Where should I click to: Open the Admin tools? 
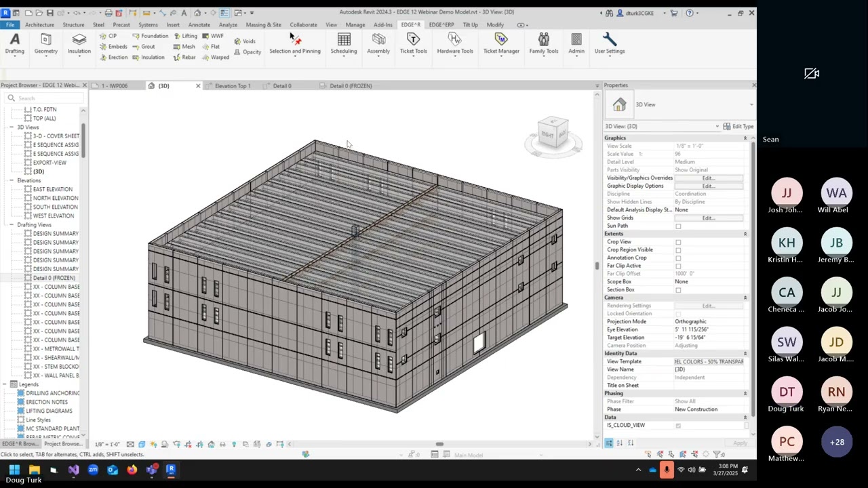(576, 44)
